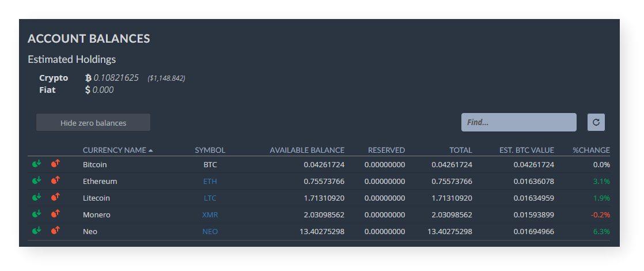
Task: Sort table by Symbol column header
Action: click(210, 150)
